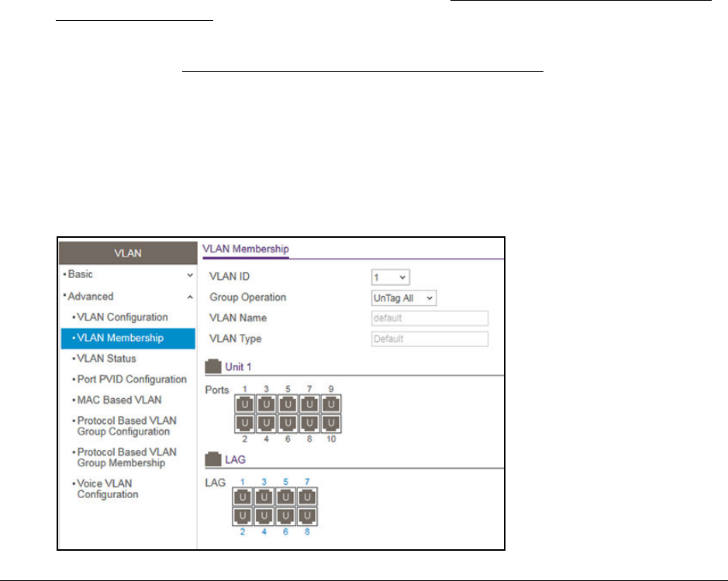Viewport: 728px width, 581px height.
Task: Click LAG 7 port icon
Action: pyautogui.click(x=307, y=497)
